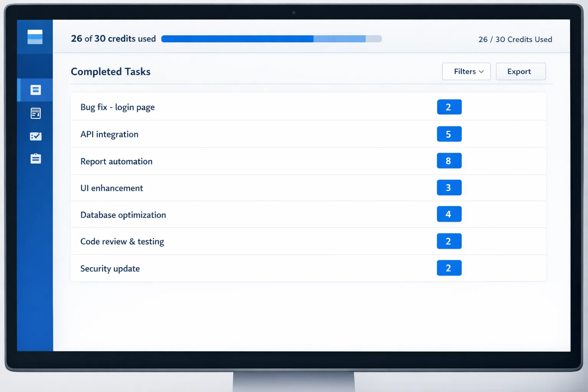Viewport: 588px width, 392px height.
Task: Click the 26 of 30 credits used label
Action: 113,38
